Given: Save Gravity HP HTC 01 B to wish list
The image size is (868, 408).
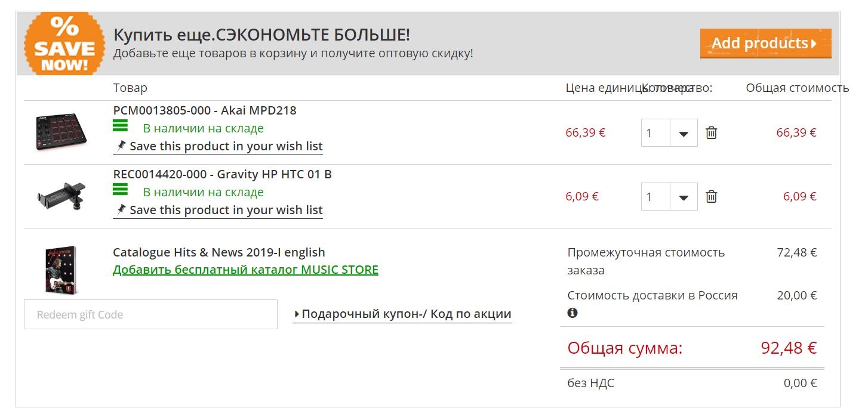Looking at the screenshot, I should point(226,210).
